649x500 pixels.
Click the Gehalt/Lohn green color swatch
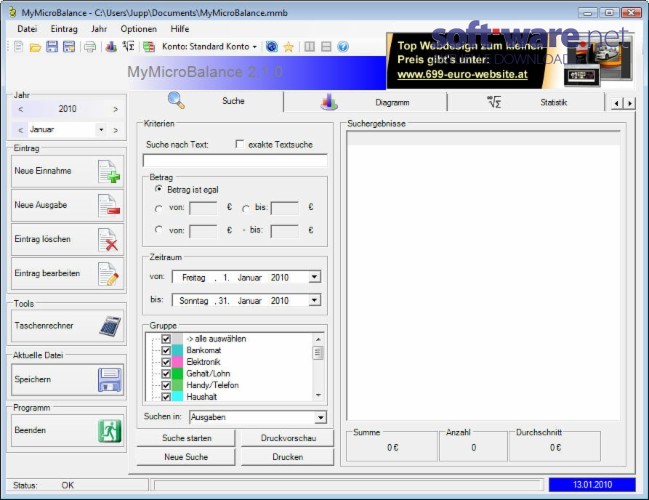point(177,373)
